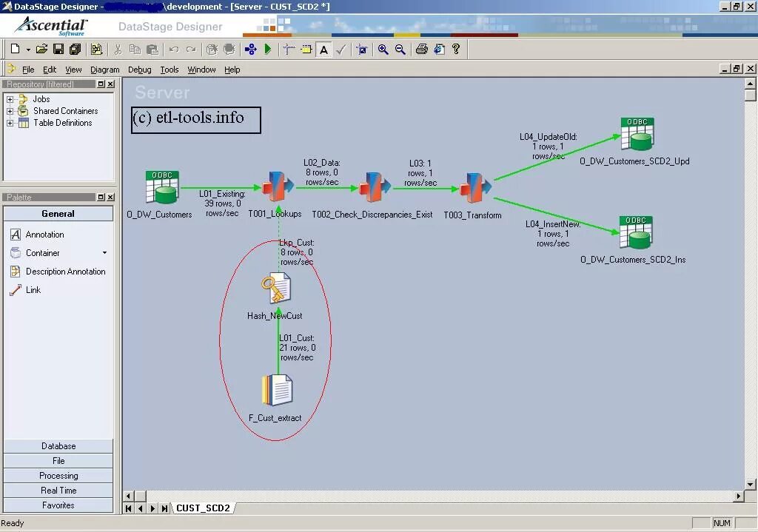The image size is (758, 532).
Task: Expand the Jobs tree node
Action: coord(12,98)
